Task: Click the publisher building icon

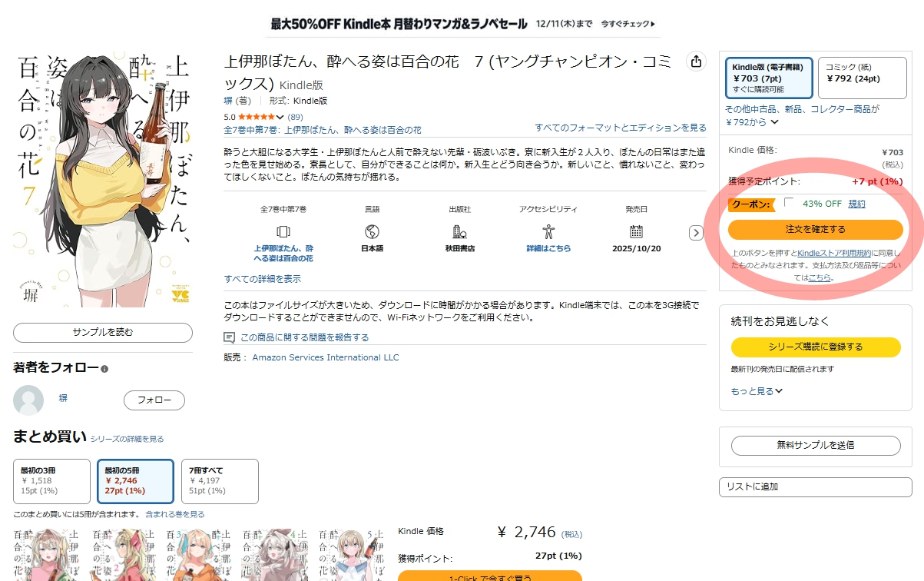Action: 460,231
